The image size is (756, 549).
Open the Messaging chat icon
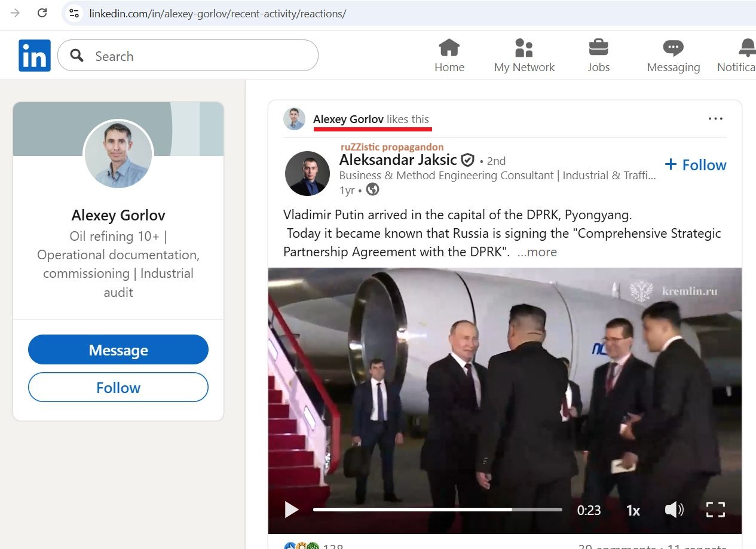(x=673, y=48)
